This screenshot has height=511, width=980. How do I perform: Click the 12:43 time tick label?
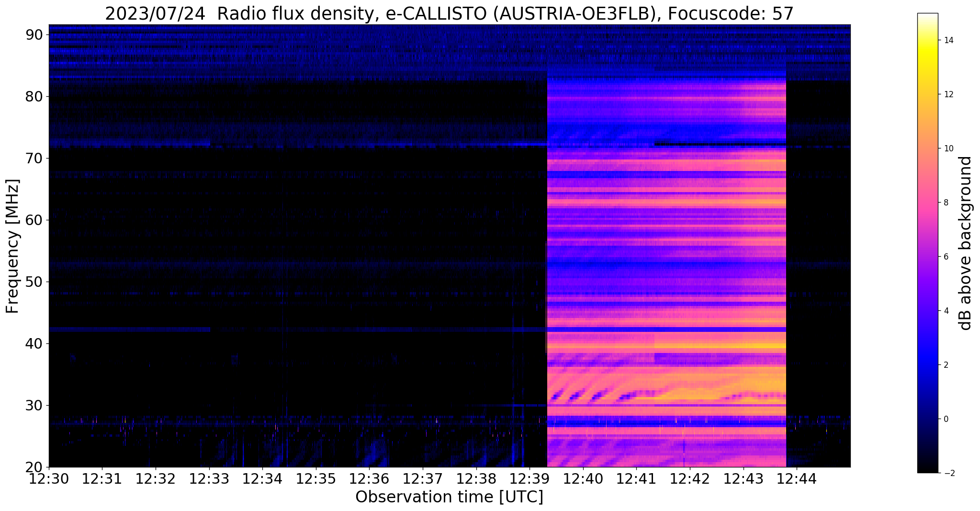(743, 478)
